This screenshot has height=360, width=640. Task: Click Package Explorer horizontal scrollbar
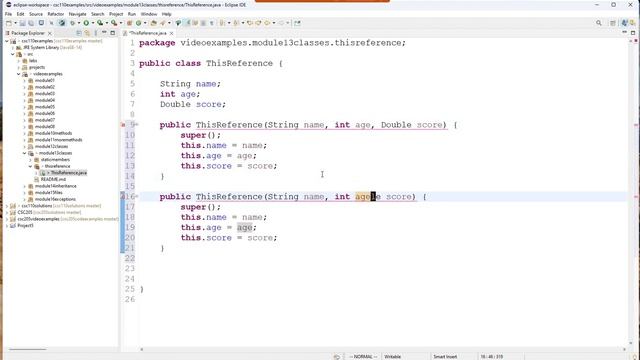point(28,349)
